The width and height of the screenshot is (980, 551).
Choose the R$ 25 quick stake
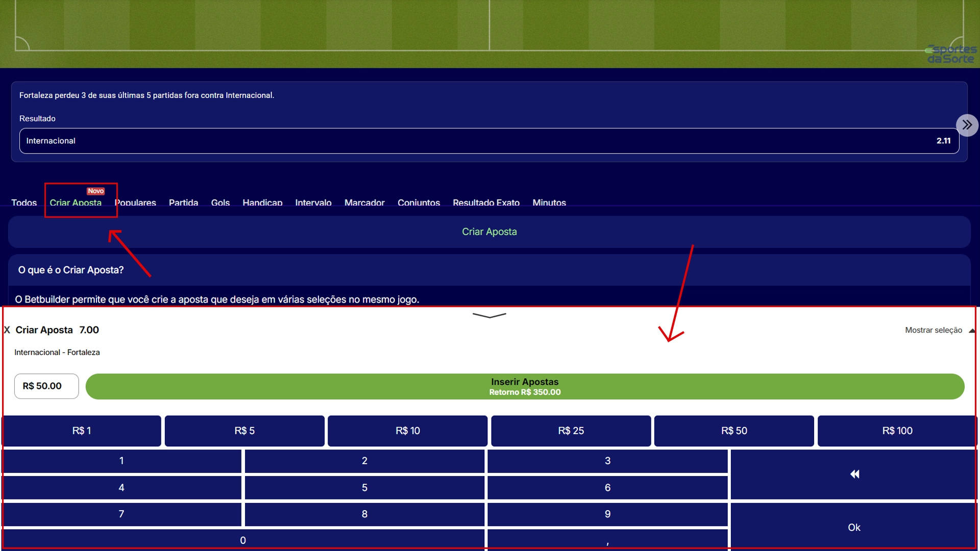pos(571,431)
